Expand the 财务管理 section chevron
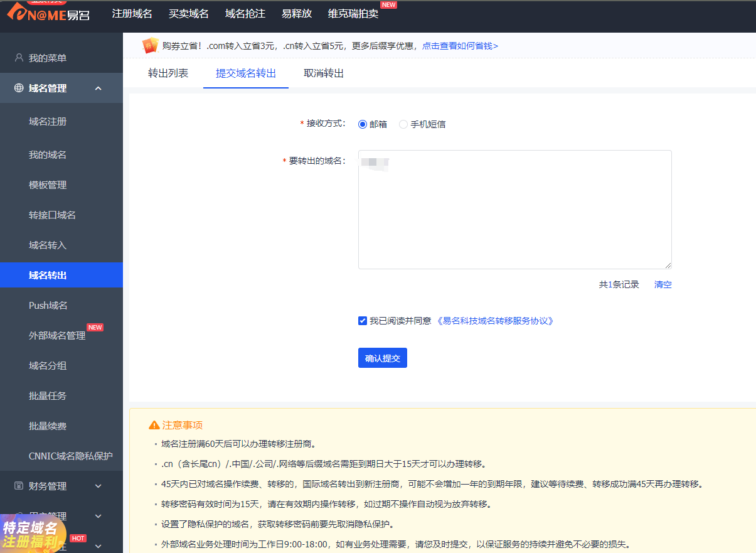756x553 pixels. (98, 486)
